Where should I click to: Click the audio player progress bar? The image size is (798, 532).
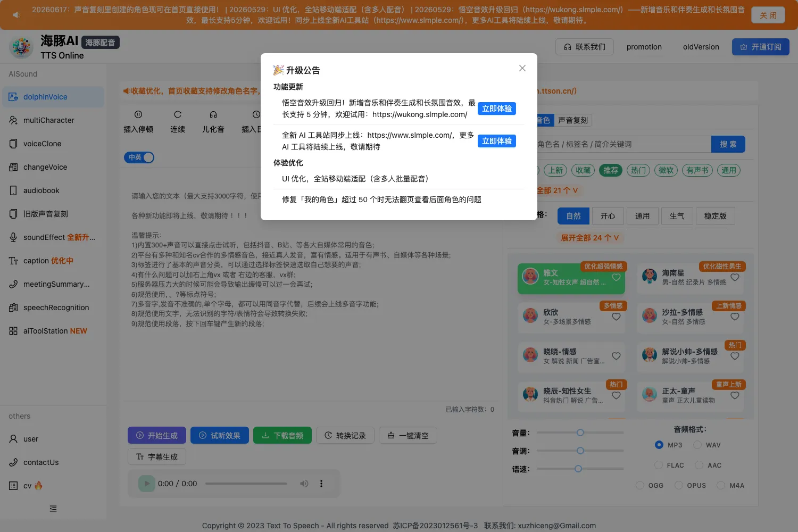(x=246, y=484)
